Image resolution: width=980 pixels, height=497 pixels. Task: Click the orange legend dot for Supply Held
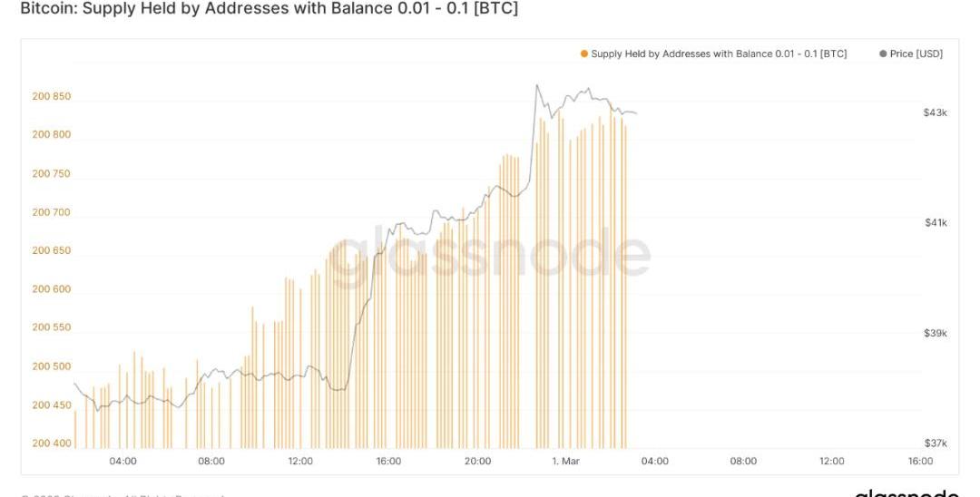click(x=584, y=54)
